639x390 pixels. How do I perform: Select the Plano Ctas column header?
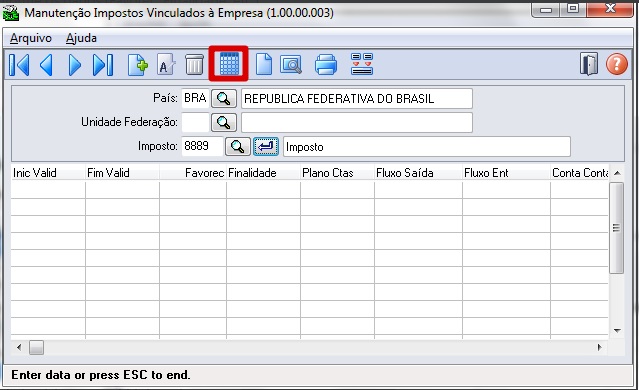point(337,173)
